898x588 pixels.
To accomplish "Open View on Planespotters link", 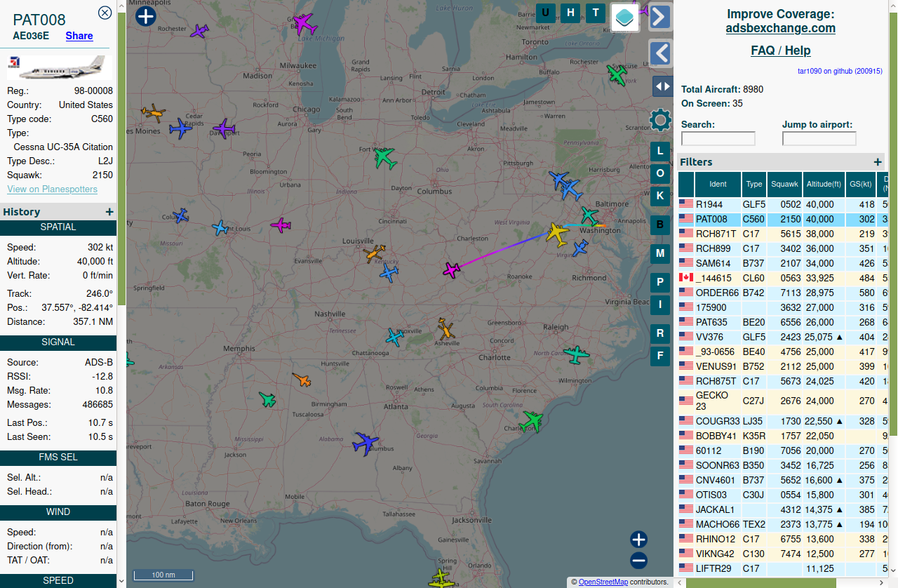I will [x=52, y=189].
